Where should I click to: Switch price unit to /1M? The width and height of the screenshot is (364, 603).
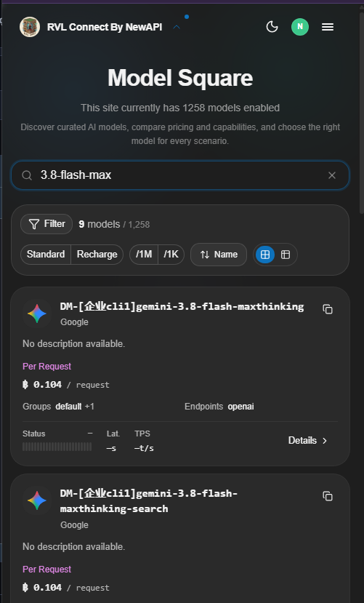144,255
